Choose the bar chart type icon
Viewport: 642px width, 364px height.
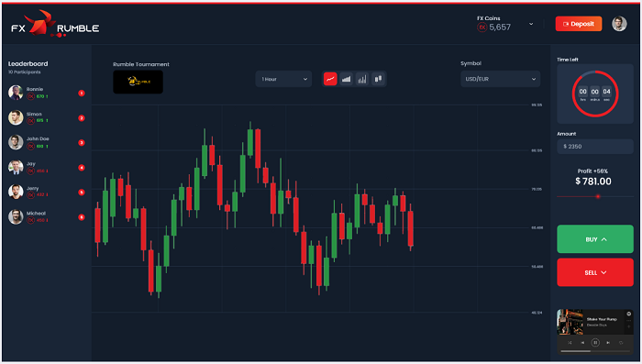pyautogui.click(x=362, y=79)
